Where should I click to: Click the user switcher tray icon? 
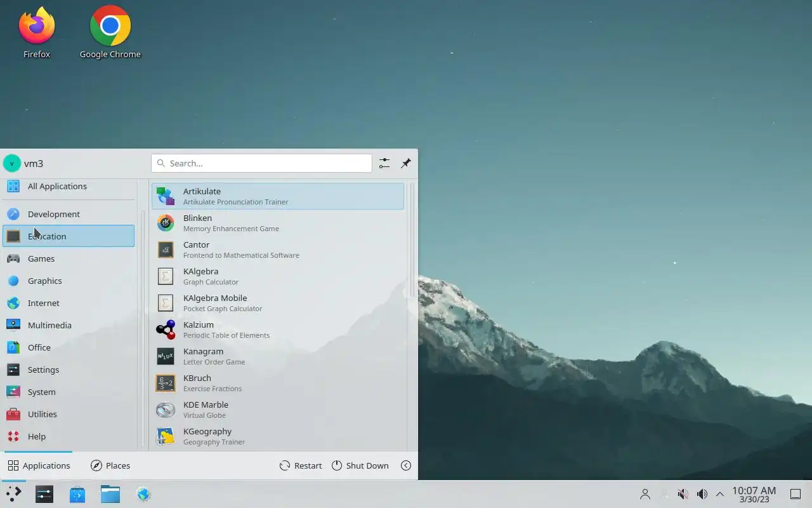point(645,494)
